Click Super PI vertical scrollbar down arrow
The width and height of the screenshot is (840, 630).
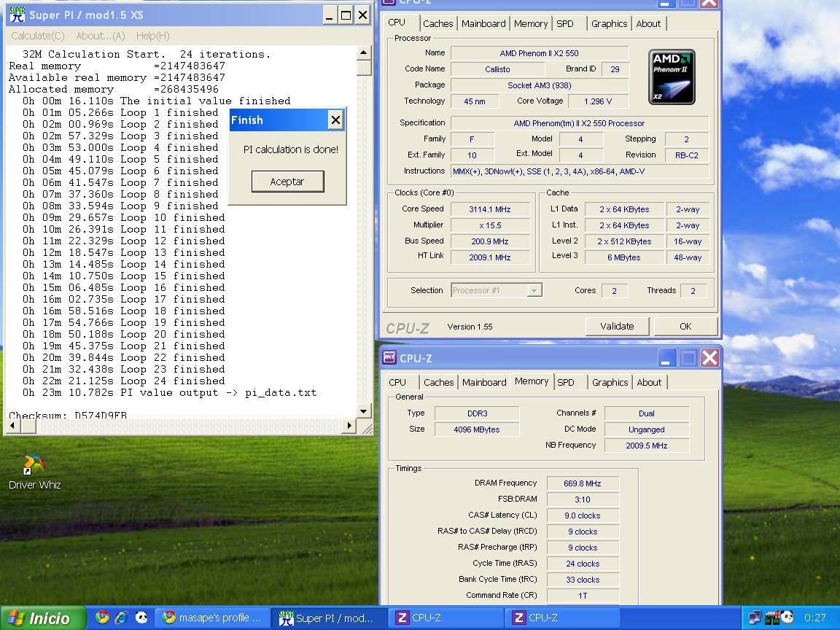364,411
